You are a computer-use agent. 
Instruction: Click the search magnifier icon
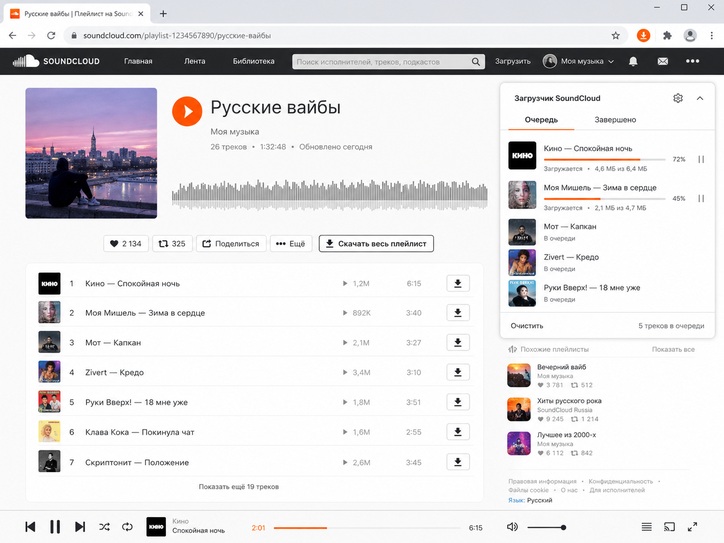click(475, 61)
